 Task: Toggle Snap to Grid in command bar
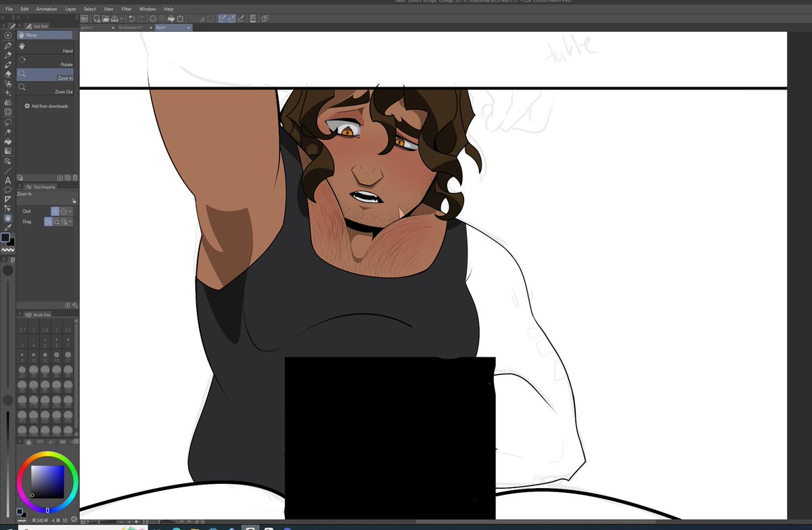click(x=241, y=18)
